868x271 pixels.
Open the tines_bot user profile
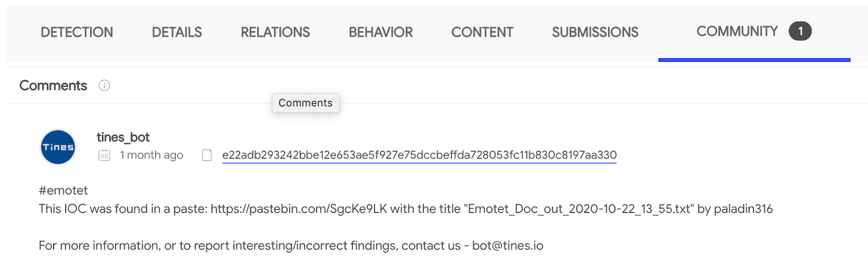123,137
